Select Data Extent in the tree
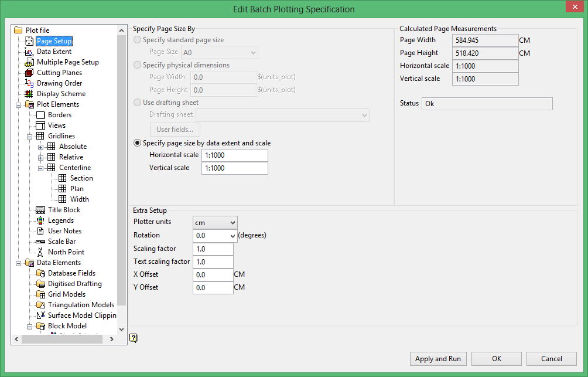588x377 pixels. tap(54, 52)
